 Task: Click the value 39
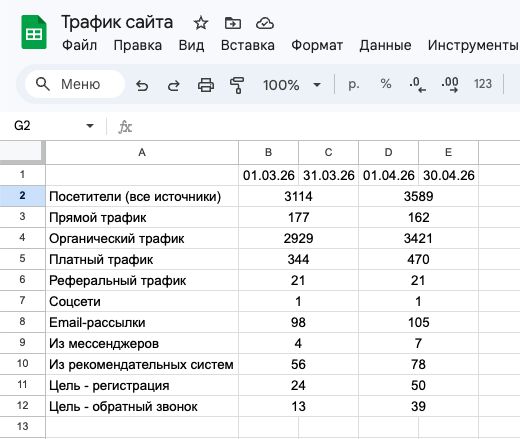[x=418, y=406]
